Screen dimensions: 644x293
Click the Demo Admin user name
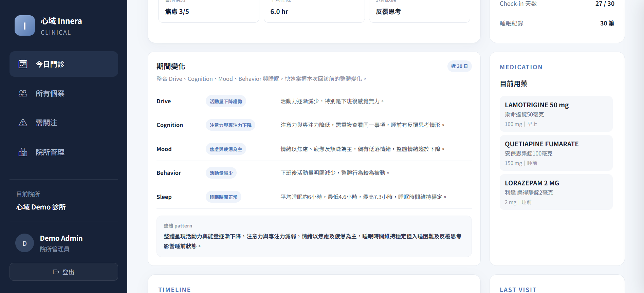click(61, 238)
